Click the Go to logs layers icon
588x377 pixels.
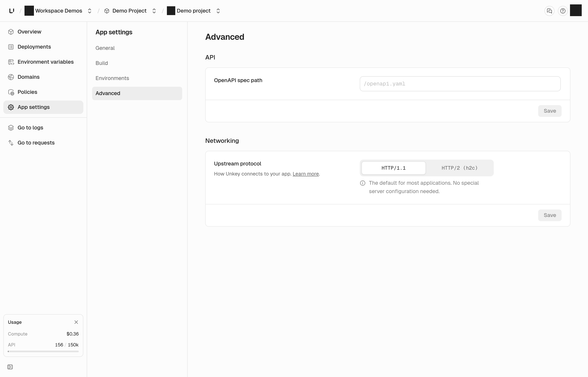click(x=11, y=128)
